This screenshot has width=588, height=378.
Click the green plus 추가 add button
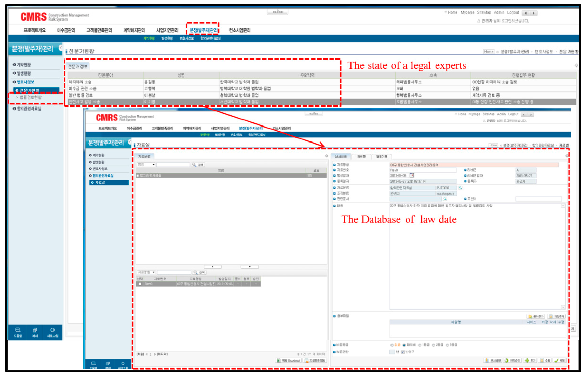click(x=530, y=361)
